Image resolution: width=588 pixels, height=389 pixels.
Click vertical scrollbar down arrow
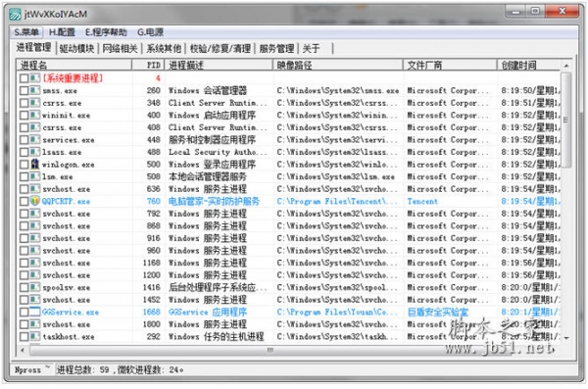(566, 338)
